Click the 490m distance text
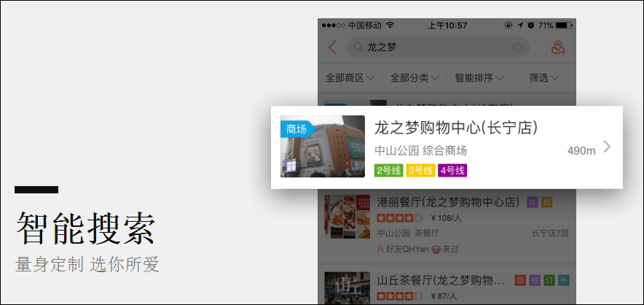 point(581,151)
